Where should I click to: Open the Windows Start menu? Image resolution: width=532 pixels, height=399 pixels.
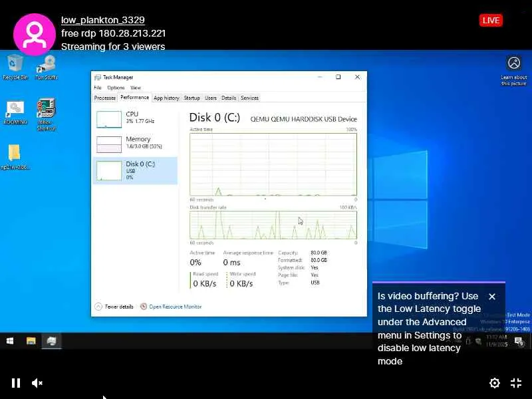point(10,341)
